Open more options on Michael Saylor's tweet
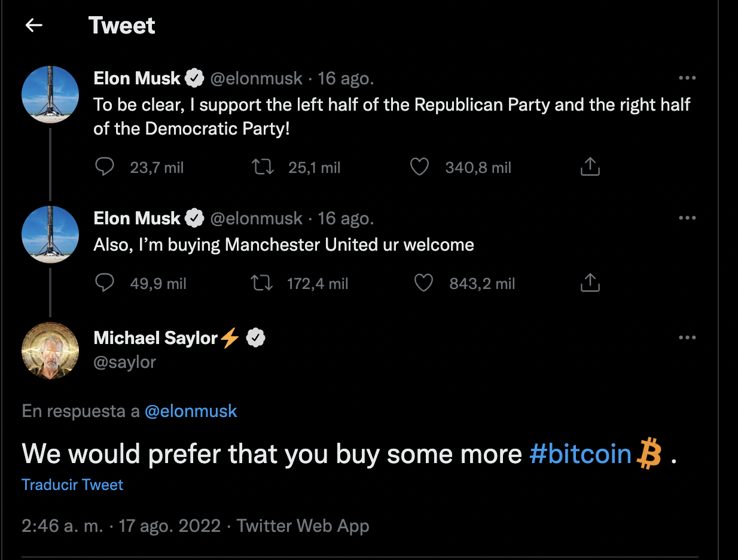This screenshot has width=738, height=560. point(687,338)
